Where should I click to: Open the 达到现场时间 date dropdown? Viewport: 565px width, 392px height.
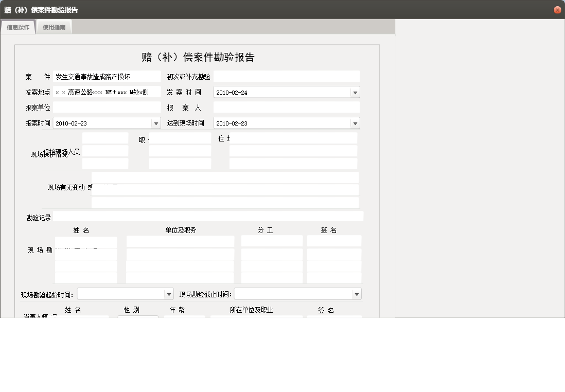point(356,123)
